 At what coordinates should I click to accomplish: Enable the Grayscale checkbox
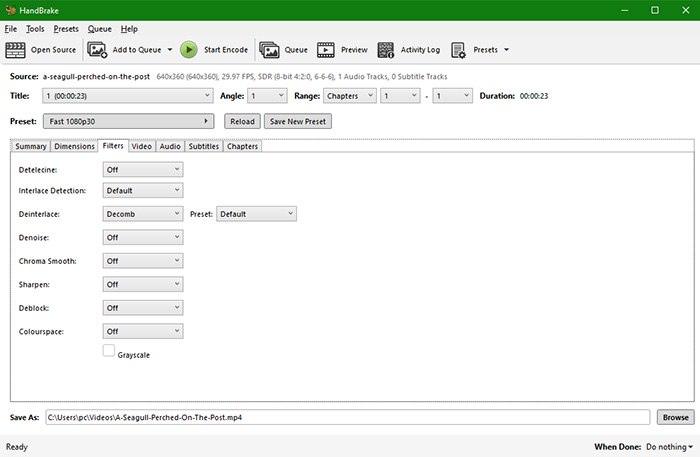(x=108, y=350)
